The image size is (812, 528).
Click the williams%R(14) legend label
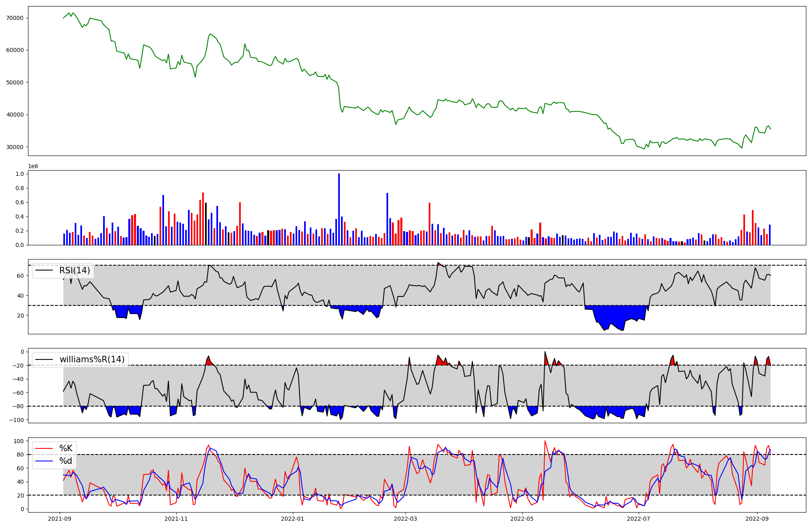pyautogui.click(x=92, y=359)
